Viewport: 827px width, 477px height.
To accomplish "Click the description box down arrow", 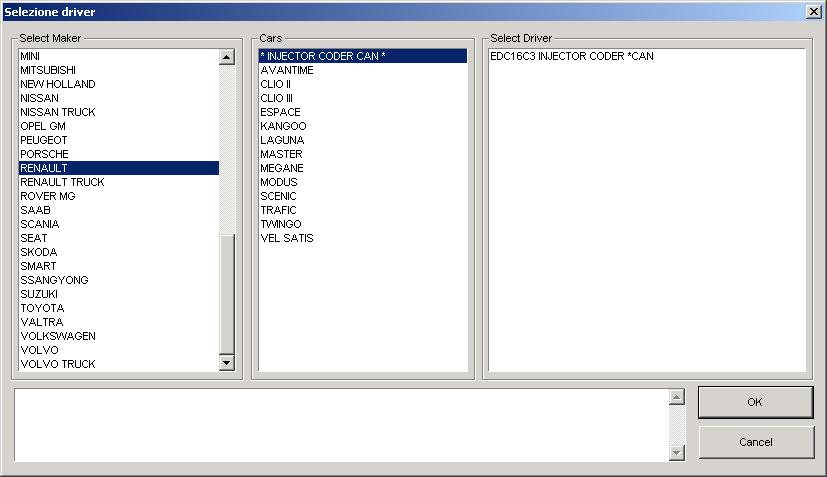I will pyautogui.click(x=677, y=453).
